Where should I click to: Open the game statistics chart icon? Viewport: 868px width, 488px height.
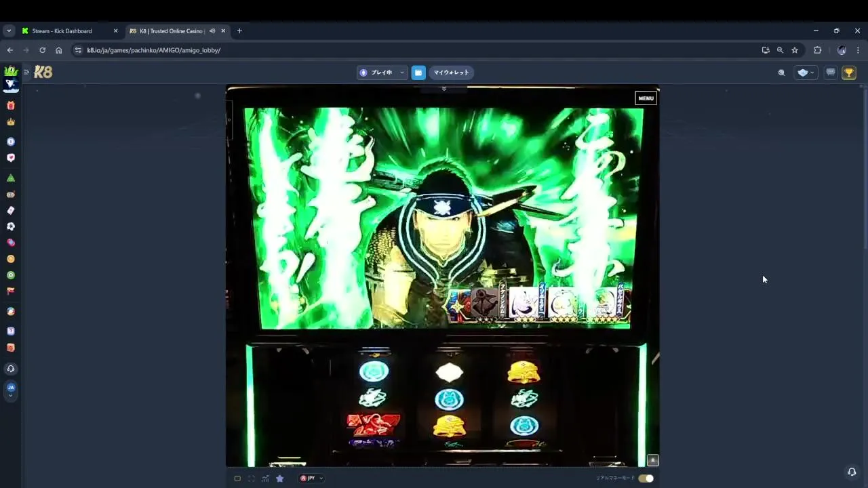265,479
